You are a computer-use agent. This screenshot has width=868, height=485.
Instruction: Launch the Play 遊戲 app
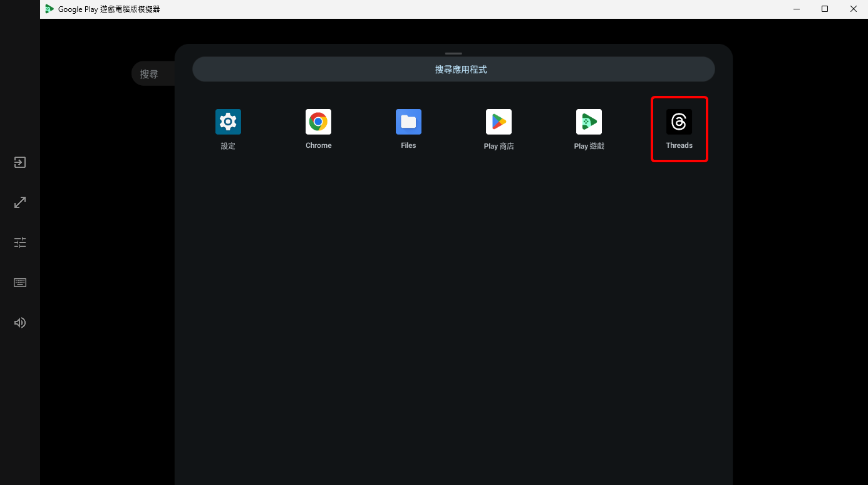[589, 122]
